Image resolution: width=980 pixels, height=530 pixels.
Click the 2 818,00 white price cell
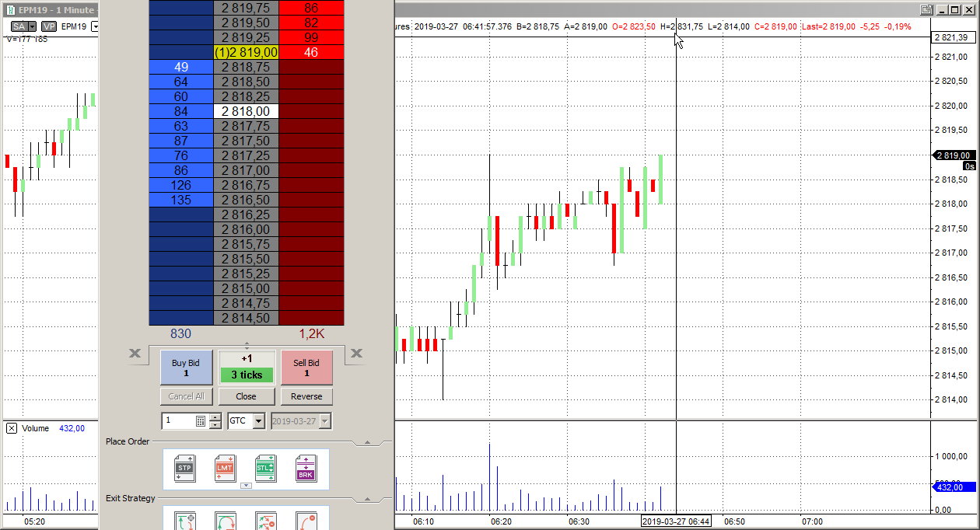246,111
